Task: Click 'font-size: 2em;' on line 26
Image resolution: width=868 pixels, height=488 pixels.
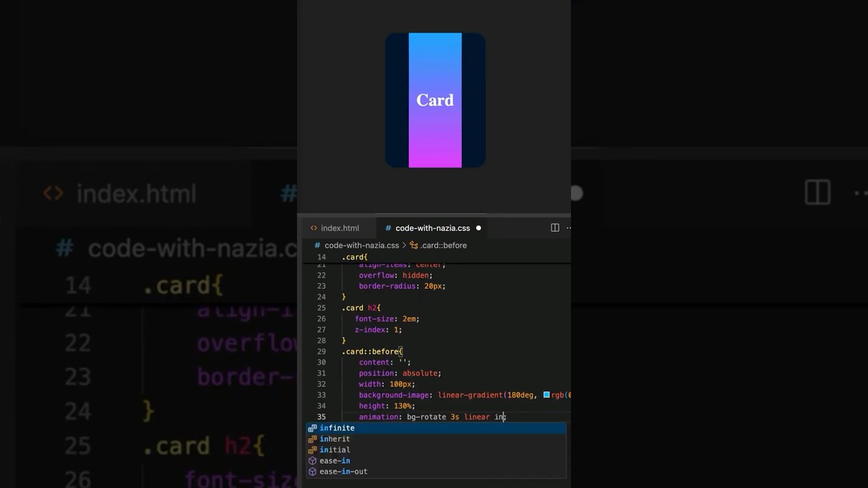Action: click(x=387, y=319)
